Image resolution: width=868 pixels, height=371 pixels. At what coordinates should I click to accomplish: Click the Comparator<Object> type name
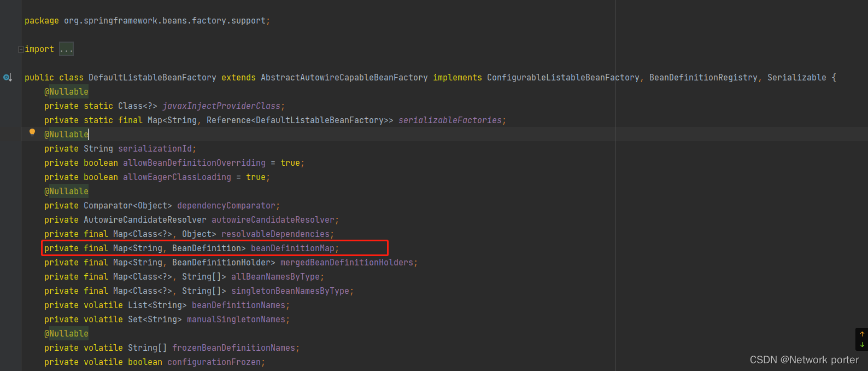tap(128, 206)
